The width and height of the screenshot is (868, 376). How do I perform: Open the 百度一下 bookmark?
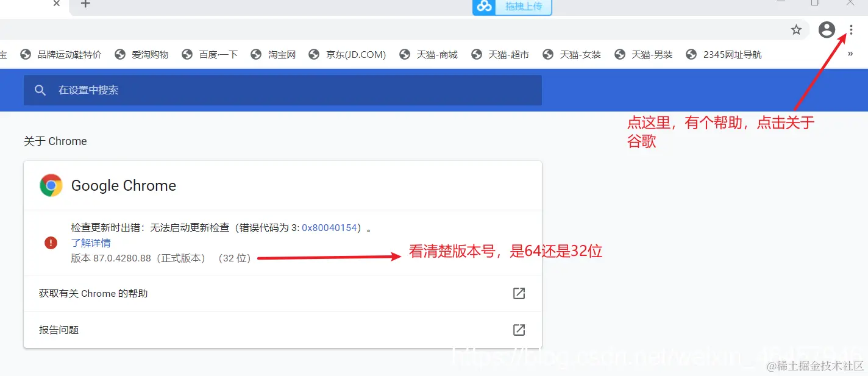[x=210, y=54]
